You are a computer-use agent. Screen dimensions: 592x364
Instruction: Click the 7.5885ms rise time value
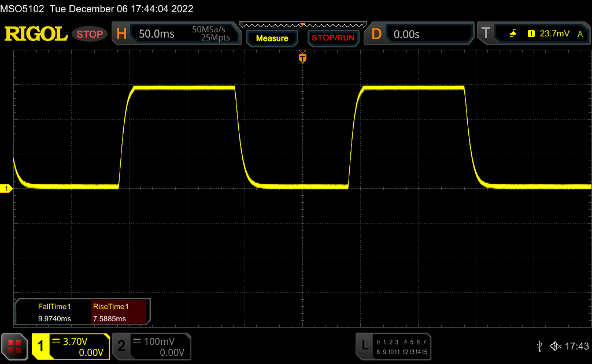109,319
